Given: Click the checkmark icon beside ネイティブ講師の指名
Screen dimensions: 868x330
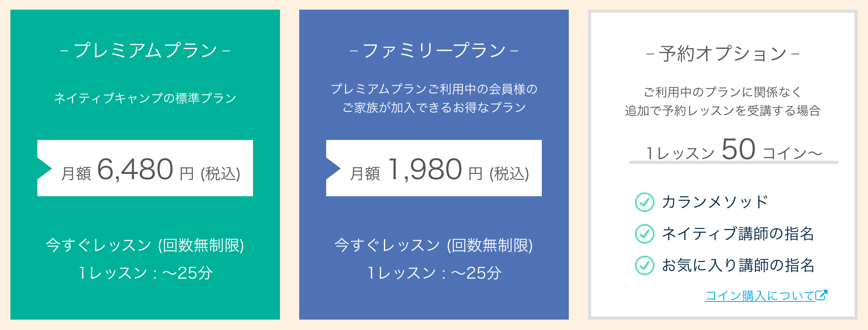Looking at the screenshot, I should click(644, 234).
